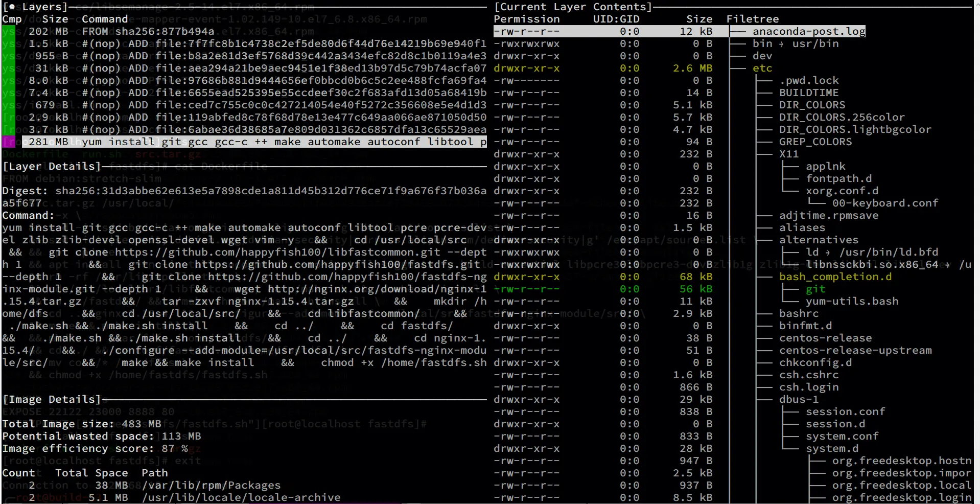Select the .pwd.lock file
This screenshot has height=504, width=980.
(x=809, y=80)
